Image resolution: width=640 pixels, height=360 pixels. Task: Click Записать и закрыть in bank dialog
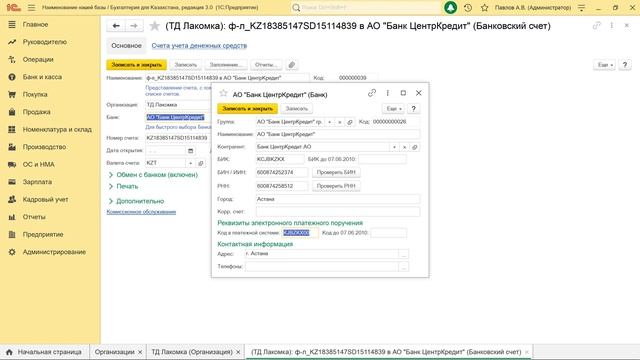[x=247, y=109]
